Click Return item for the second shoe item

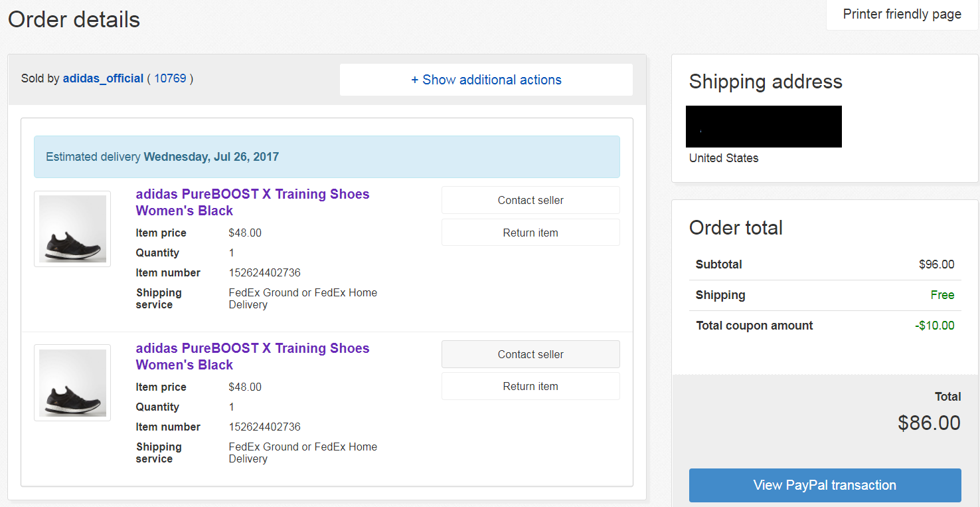point(531,386)
